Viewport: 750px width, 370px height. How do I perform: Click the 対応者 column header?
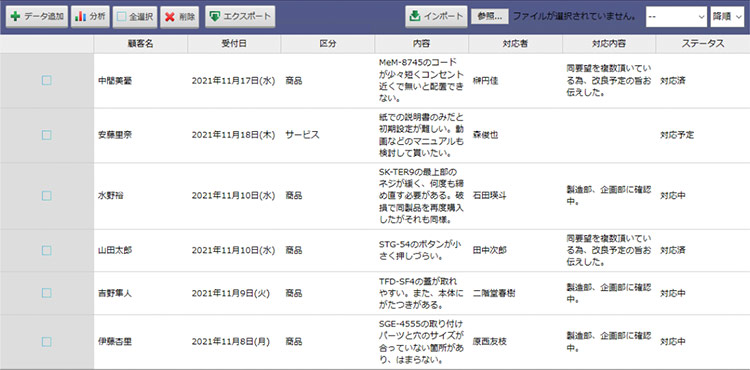click(x=515, y=44)
